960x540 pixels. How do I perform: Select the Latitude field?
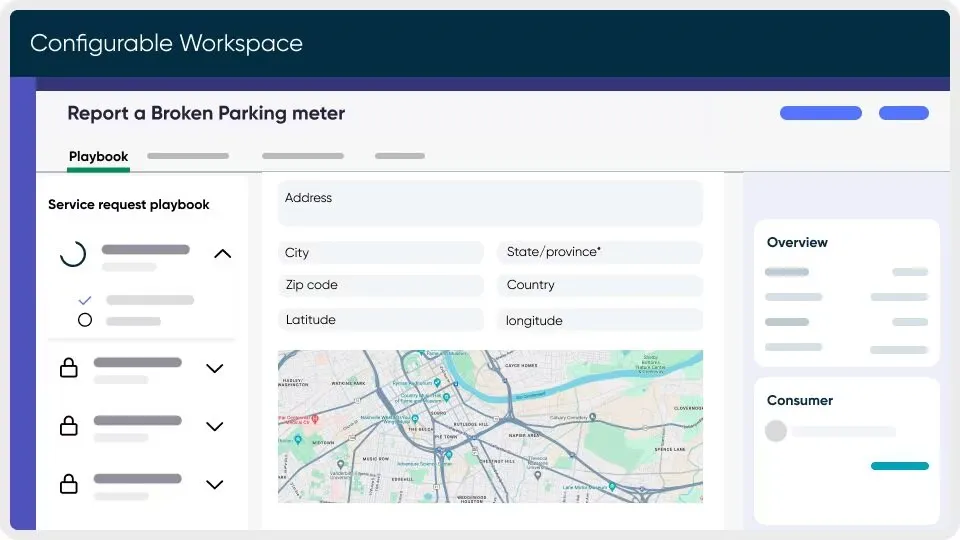(380, 320)
